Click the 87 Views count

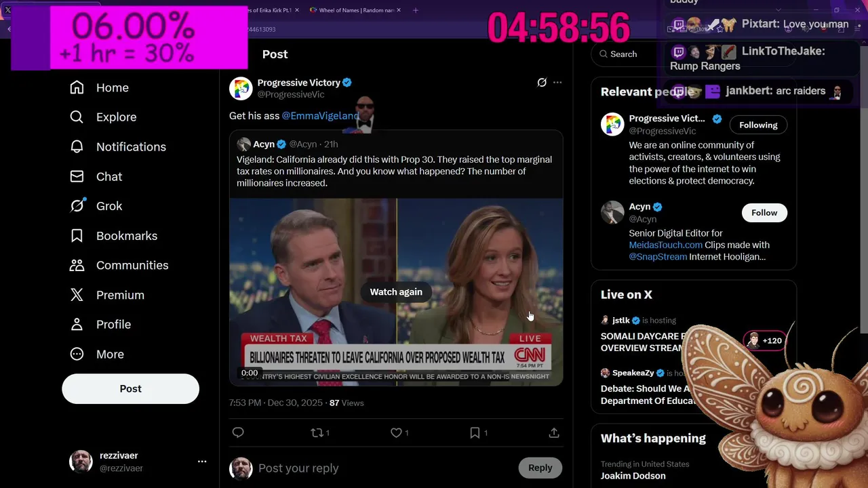(x=347, y=403)
